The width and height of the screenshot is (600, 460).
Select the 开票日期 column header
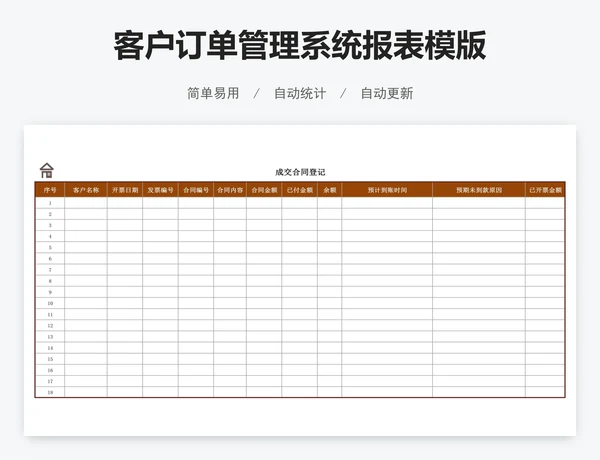click(x=125, y=190)
